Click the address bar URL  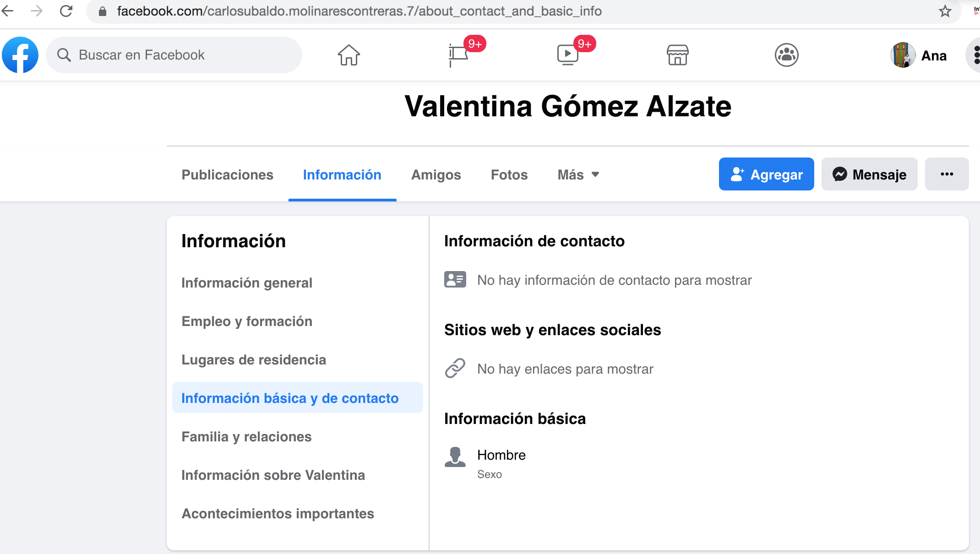(x=359, y=11)
